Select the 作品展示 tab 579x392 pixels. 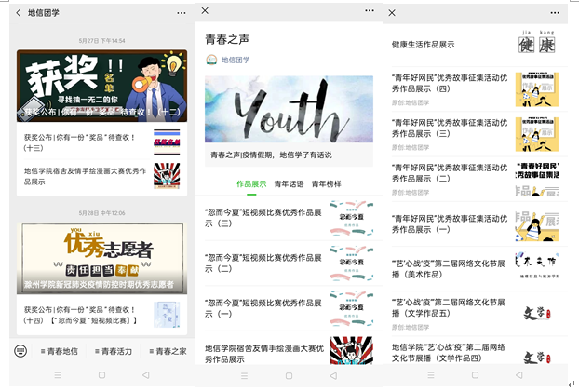(x=251, y=184)
